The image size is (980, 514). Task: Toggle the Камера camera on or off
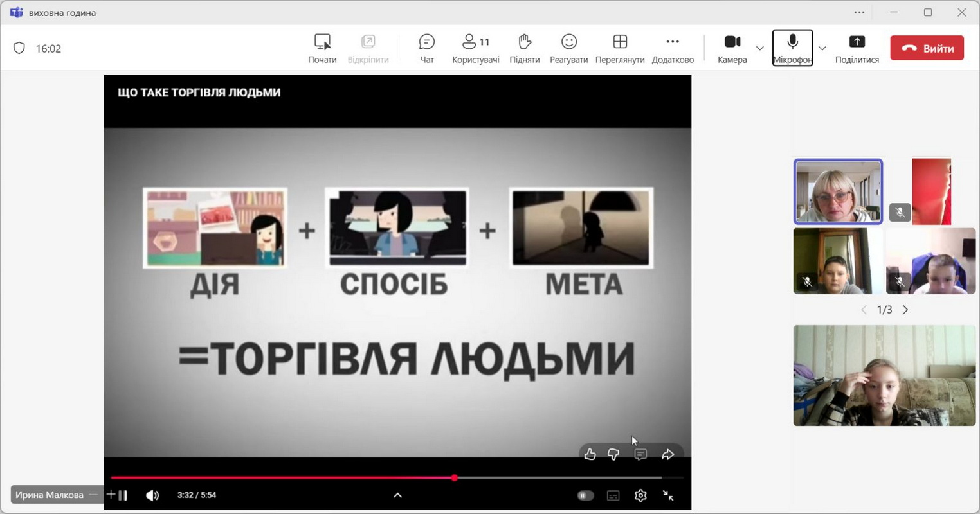click(x=732, y=49)
